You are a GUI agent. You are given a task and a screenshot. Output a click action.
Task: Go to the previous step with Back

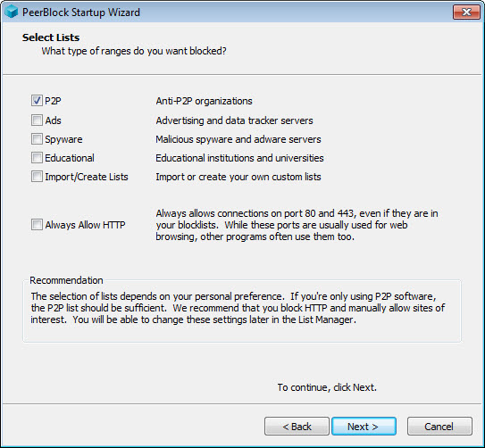point(297,427)
